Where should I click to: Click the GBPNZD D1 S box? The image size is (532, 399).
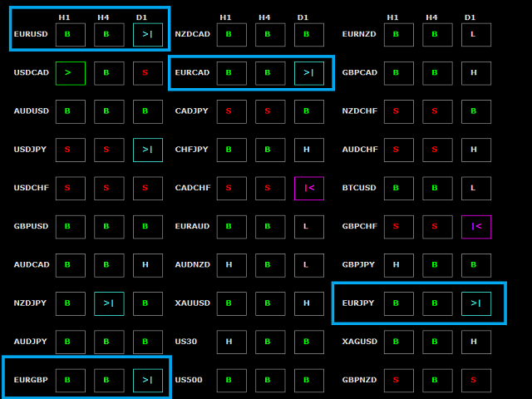tap(476, 381)
